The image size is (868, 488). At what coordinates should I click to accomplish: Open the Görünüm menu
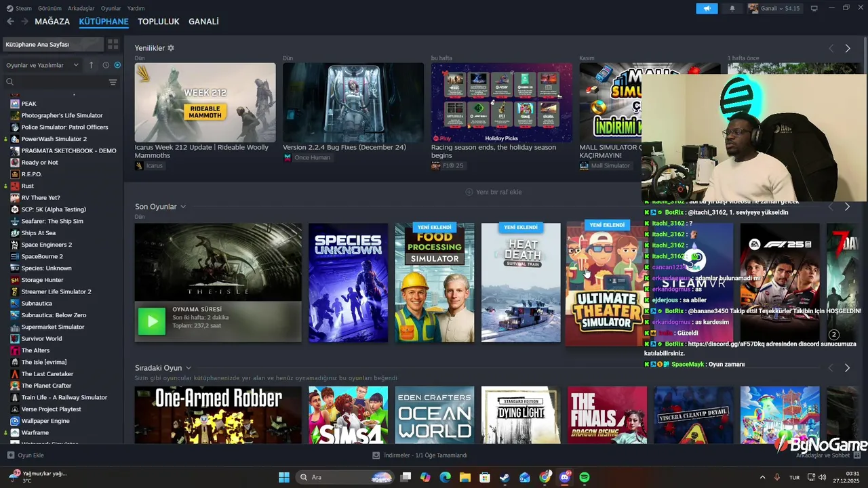click(x=50, y=8)
